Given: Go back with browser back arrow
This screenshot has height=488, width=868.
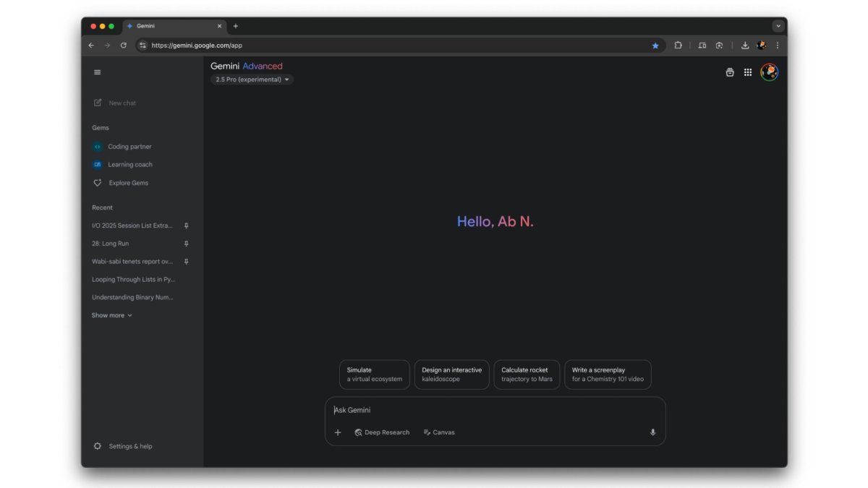Looking at the screenshot, I should pos(91,45).
